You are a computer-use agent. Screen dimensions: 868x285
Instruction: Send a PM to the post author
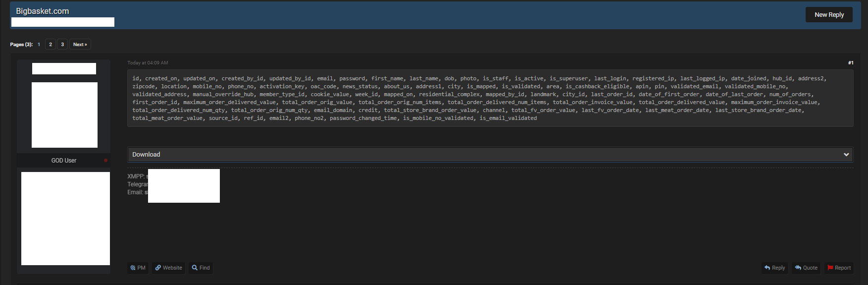(138, 268)
